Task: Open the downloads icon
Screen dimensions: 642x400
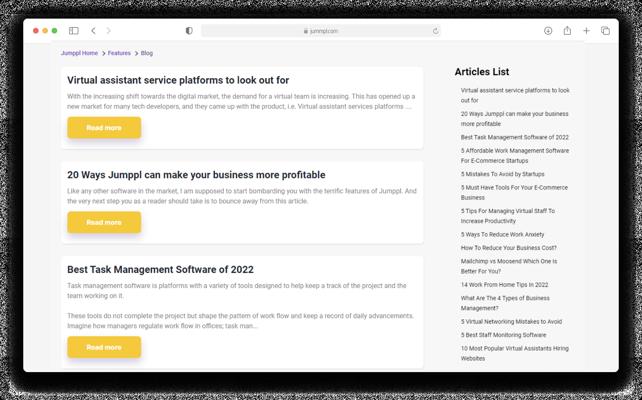Action: click(548, 31)
